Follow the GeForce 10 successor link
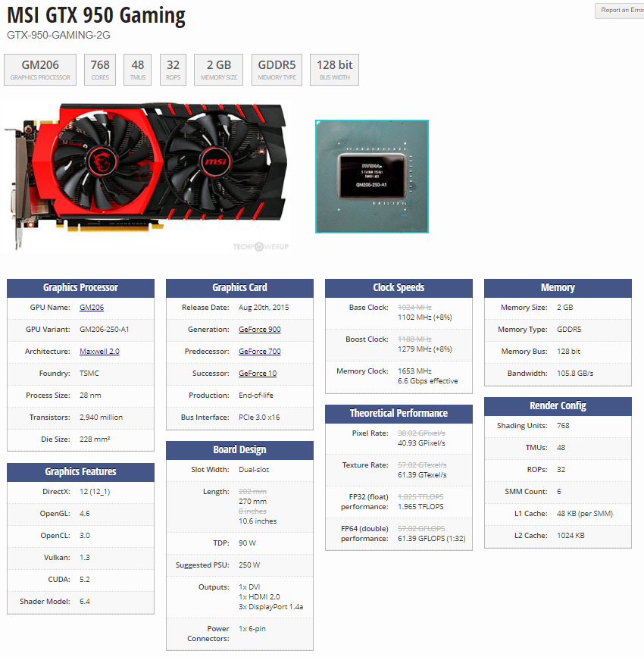Viewport: 644px width, 657px height. [x=258, y=374]
